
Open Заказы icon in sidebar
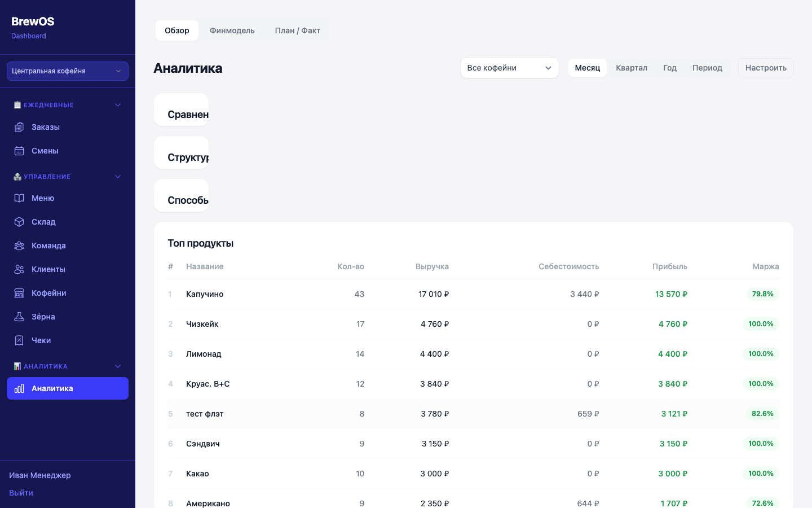(x=19, y=127)
